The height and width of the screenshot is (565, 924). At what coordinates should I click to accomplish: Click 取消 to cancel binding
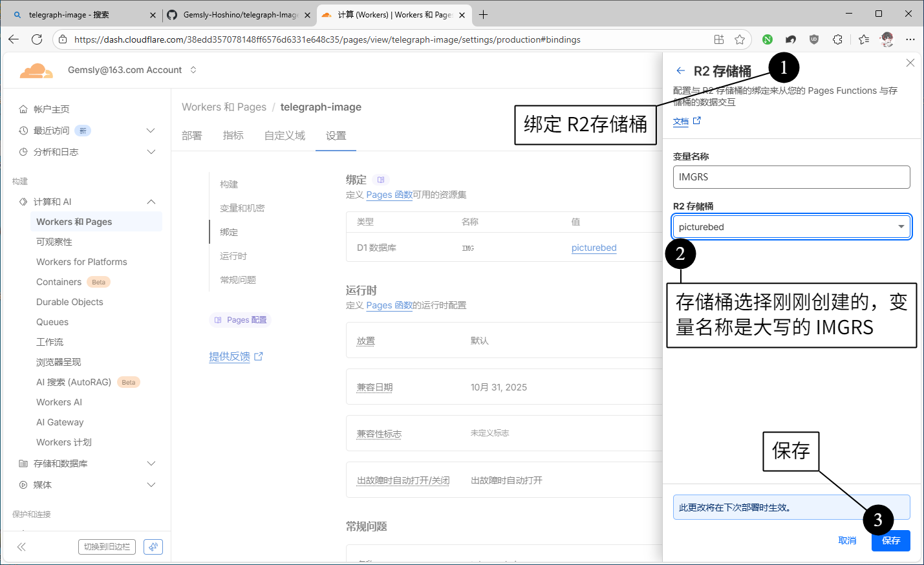tap(847, 540)
